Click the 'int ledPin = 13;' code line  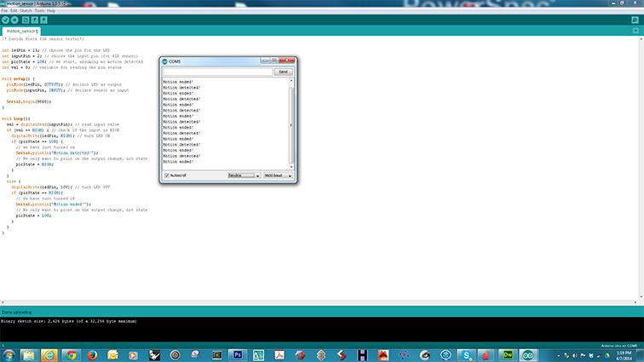click(x=20, y=50)
